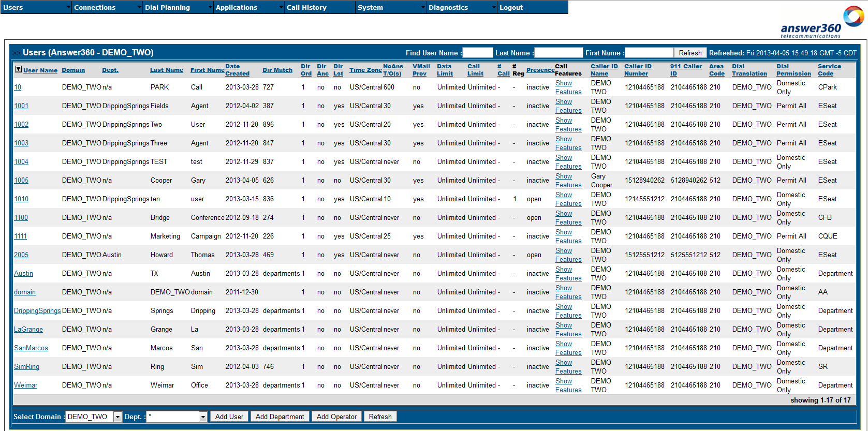The width and height of the screenshot is (868, 431).
Task: Click the 'showing 1-17 of 17' text
Action: tap(820, 400)
